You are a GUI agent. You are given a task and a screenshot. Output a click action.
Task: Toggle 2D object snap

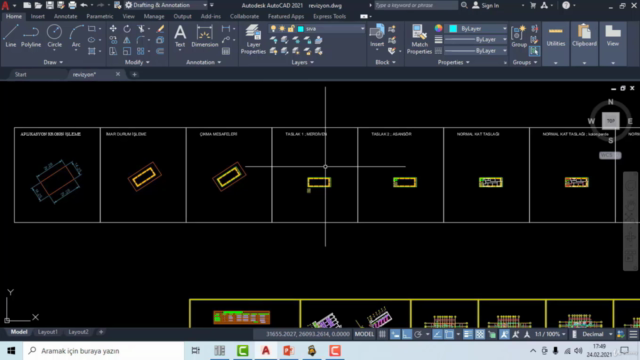point(449,334)
